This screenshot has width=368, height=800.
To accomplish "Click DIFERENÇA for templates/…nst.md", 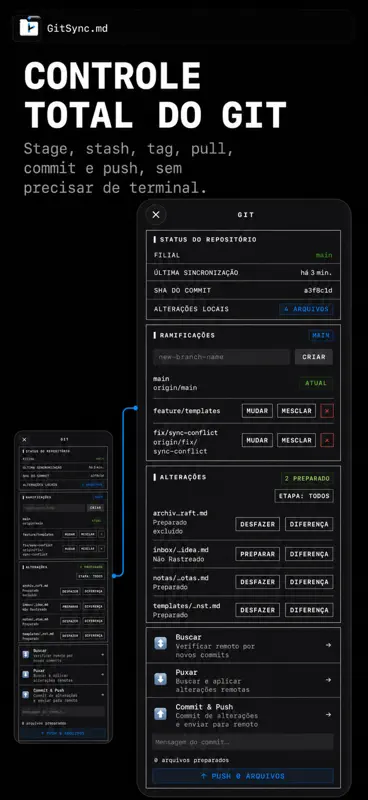I will (309, 610).
